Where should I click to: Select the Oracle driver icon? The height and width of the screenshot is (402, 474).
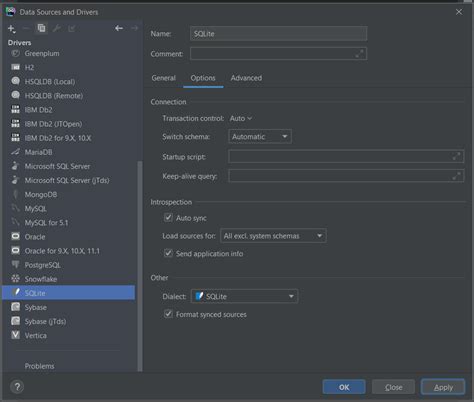15,237
